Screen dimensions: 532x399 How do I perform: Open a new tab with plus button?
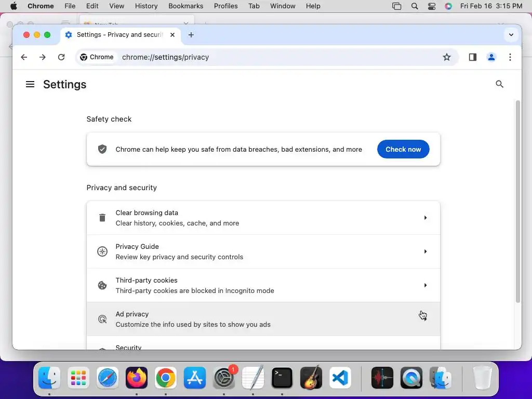point(191,35)
